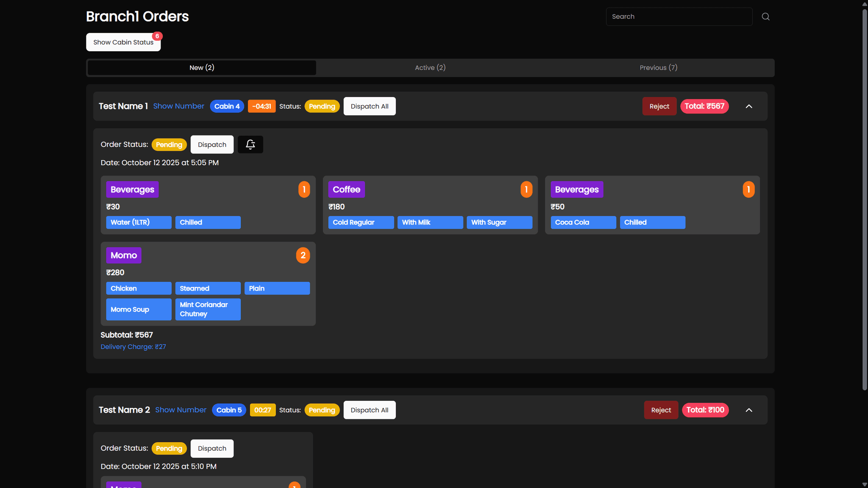Click the 00:27 timer badge on Test Name 2
The height and width of the screenshot is (488, 868).
coord(263,410)
